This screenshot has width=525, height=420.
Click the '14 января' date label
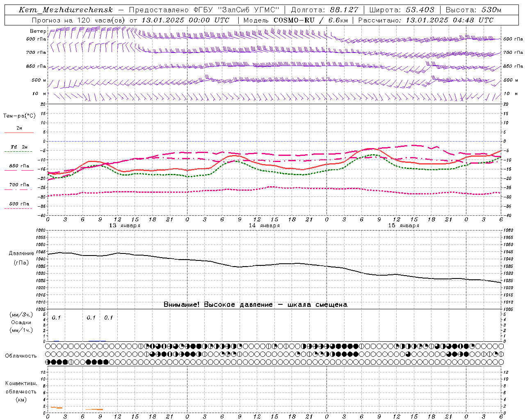264,225
